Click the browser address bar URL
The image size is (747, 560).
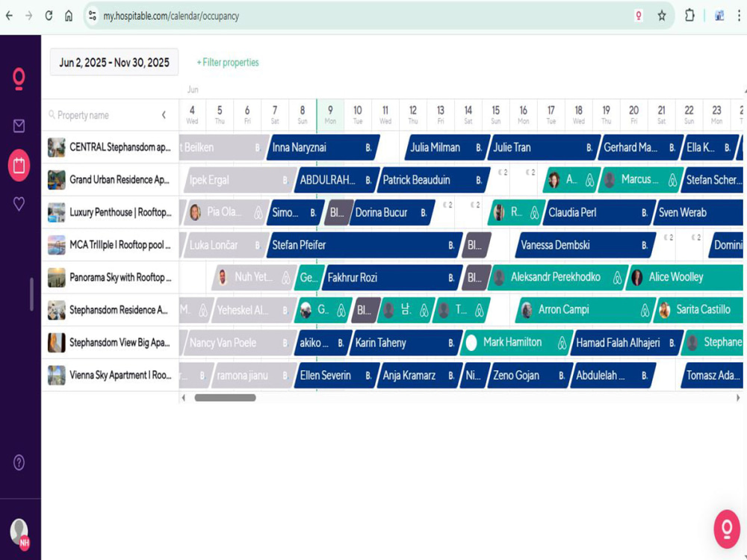point(171,16)
